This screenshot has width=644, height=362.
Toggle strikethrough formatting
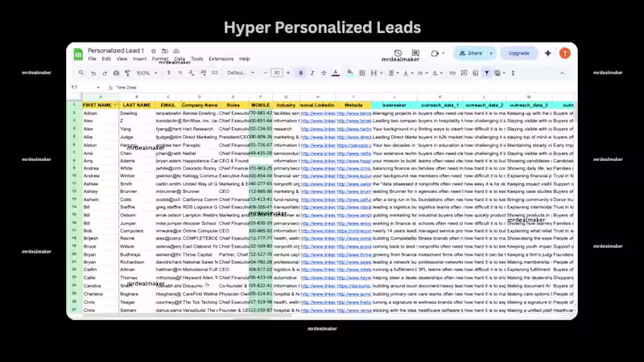point(324,73)
